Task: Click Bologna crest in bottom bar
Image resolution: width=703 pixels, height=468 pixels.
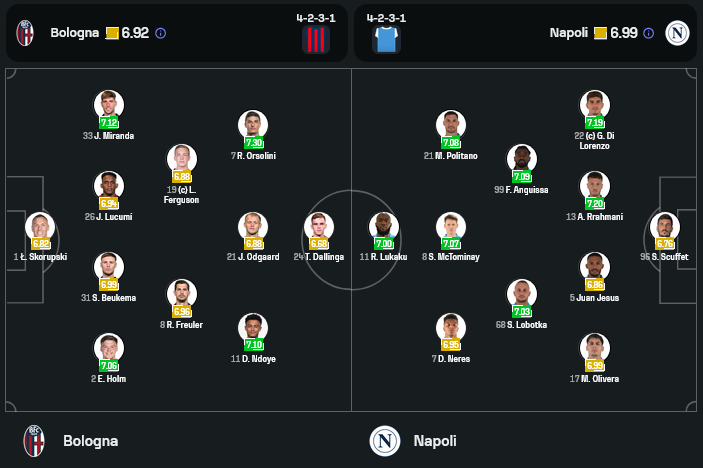Action: pyautogui.click(x=35, y=440)
